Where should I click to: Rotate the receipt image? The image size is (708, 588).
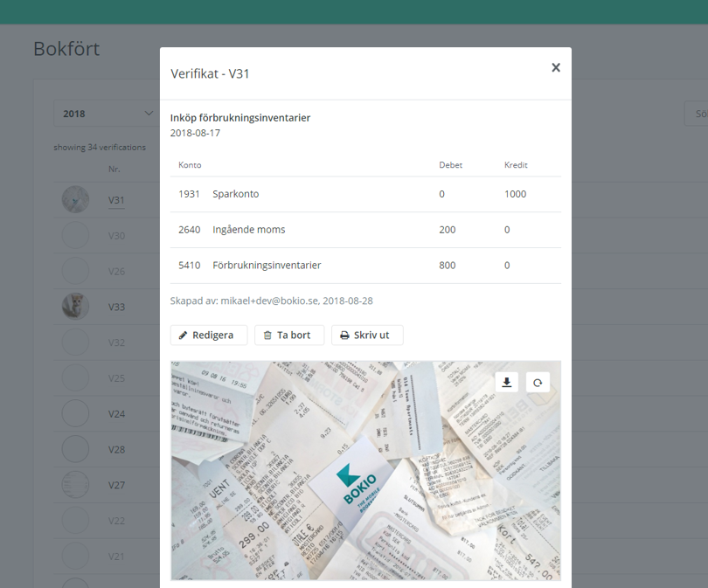(537, 382)
